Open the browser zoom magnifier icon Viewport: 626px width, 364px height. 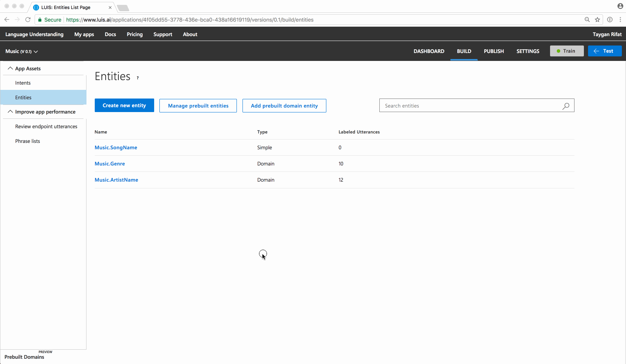[x=587, y=20]
